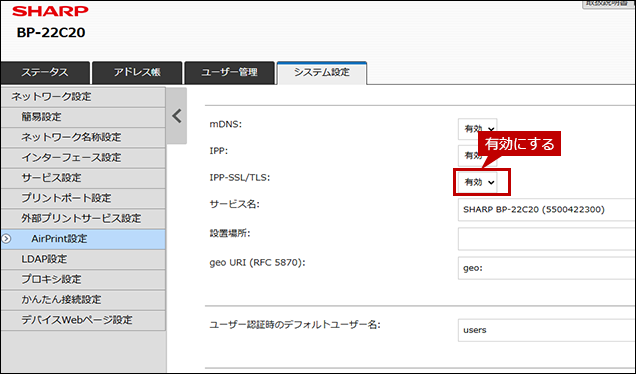Select the システム設定 tab
Image resolution: width=636 pixels, height=374 pixels.
(322, 73)
